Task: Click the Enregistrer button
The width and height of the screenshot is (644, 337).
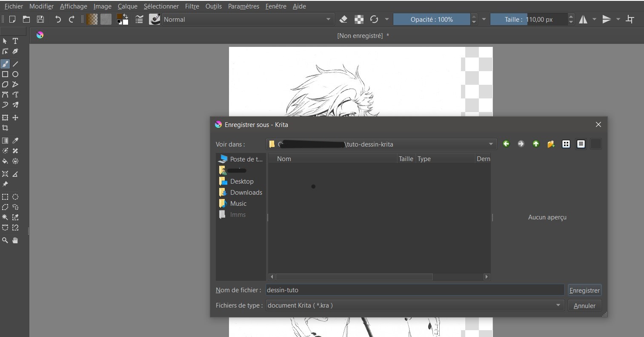Action: pos(584,290)
